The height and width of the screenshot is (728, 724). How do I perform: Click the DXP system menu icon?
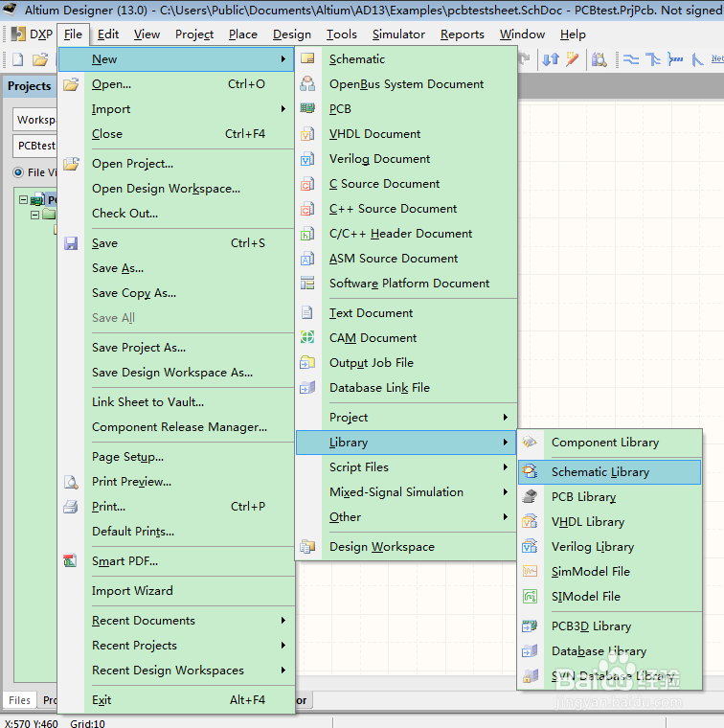(18, 34)
